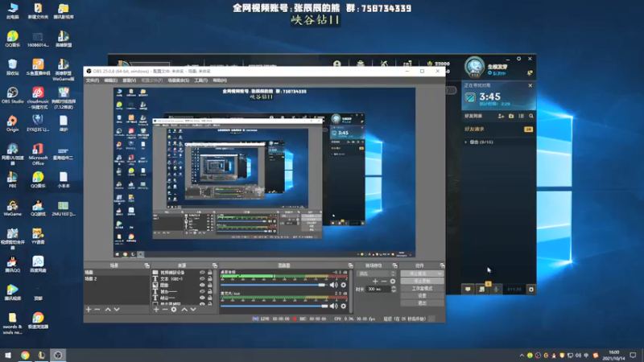Viewport: 644px width, 362px height.
Task: Expand the 综合 friends group in League
Action: (466, 142)
